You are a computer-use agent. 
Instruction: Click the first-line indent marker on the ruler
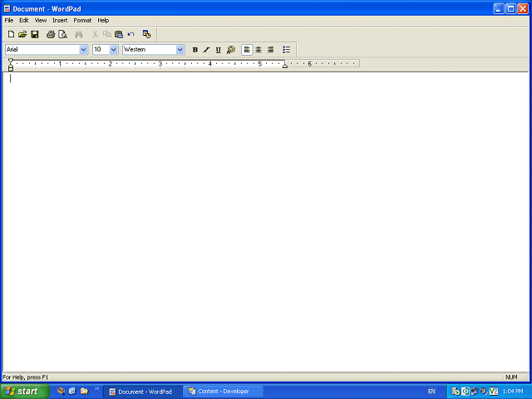point(11,61)
